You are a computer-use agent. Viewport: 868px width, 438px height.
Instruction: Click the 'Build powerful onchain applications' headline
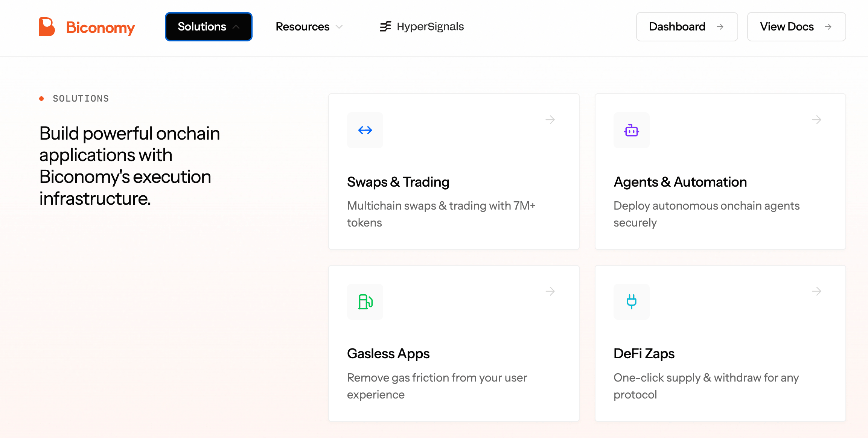click(x=129, y=166)
